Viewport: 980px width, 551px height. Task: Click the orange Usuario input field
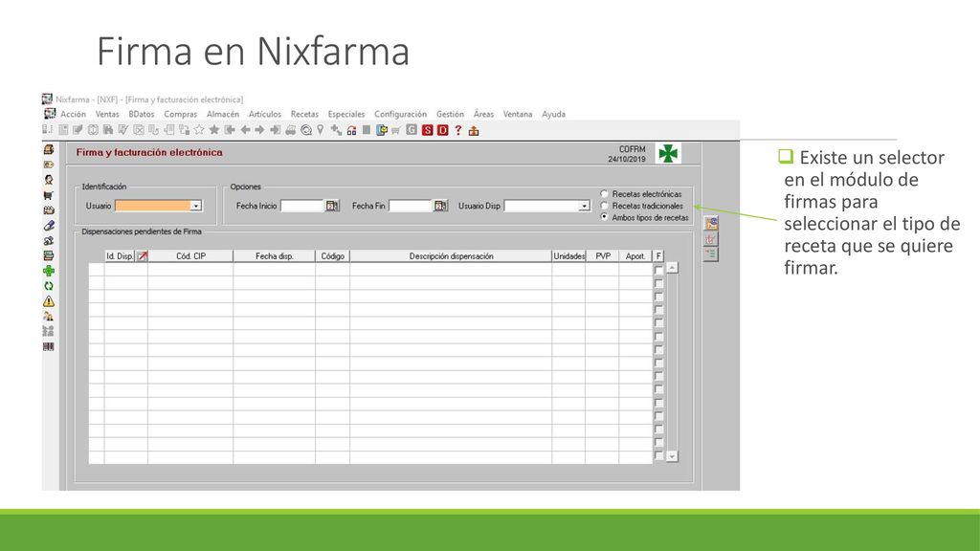152,206
